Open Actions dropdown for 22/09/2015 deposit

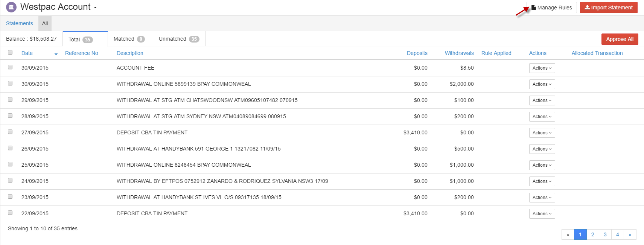click(x=542, y=214)
